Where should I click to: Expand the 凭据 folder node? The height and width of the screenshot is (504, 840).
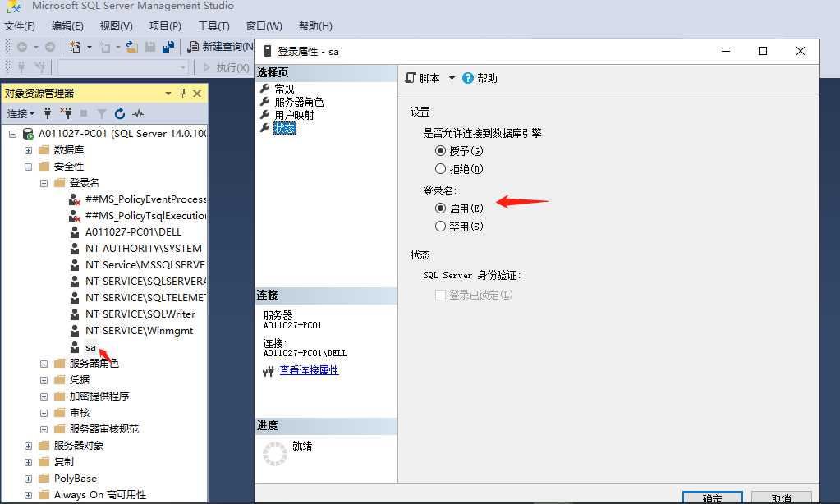click(x=44, y=380)
